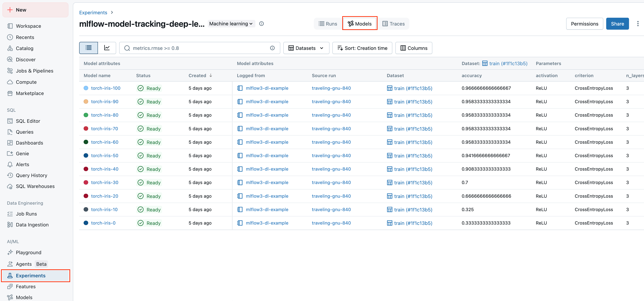Image resolution: width=644 pixels, height=301 pixels.
Task: Click the torch-iris-80 green color dot
Action: (x=86, y=115)
